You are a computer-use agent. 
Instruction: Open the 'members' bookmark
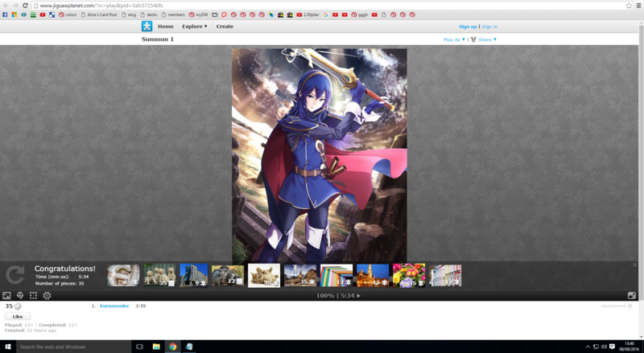(173, 14)
